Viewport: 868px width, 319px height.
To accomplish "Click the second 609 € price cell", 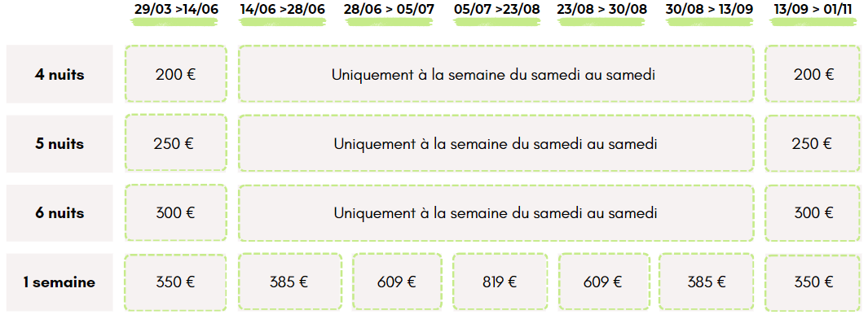I will tap(603, 282).
